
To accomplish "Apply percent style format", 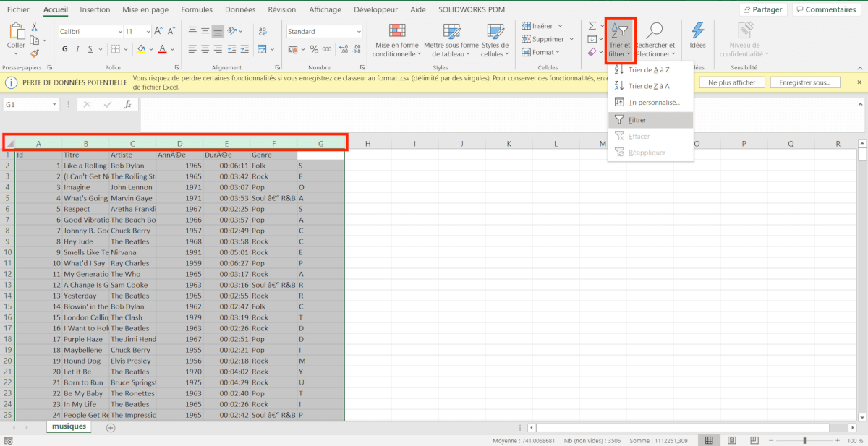I will [x=314, y=49].
